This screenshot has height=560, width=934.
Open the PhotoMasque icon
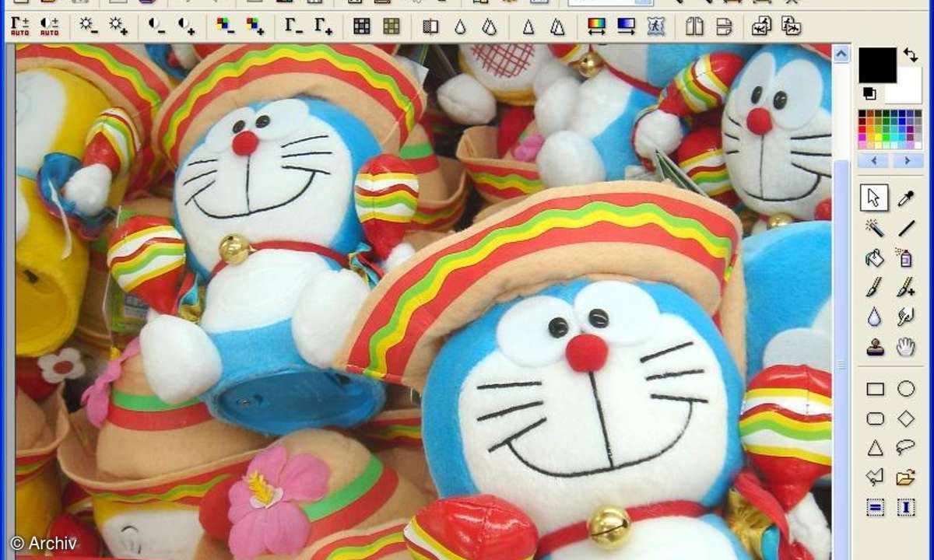[655, 26]
